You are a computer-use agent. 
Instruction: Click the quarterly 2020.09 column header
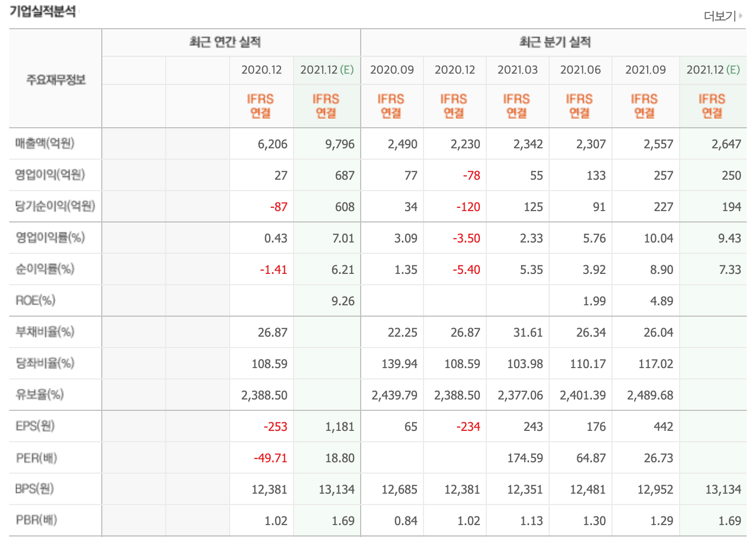tap(392, 70)
